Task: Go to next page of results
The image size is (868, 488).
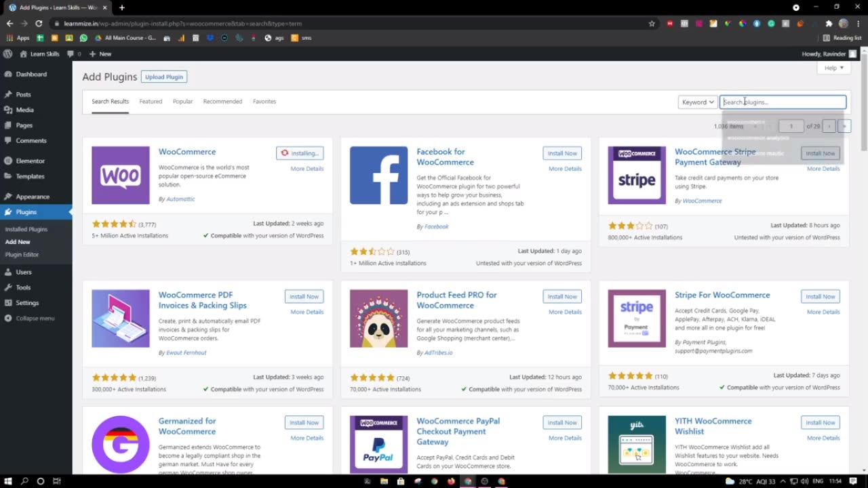Action: coord(829,126)
